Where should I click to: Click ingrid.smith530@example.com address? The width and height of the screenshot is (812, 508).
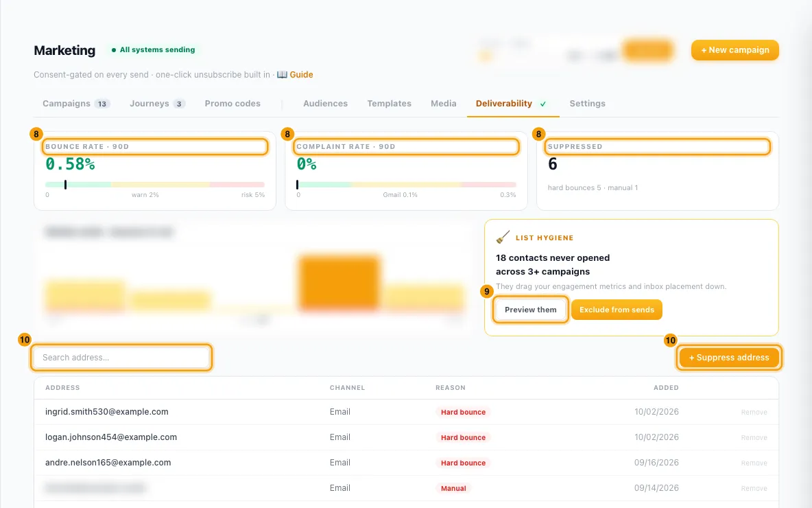(x=107, y=412)
